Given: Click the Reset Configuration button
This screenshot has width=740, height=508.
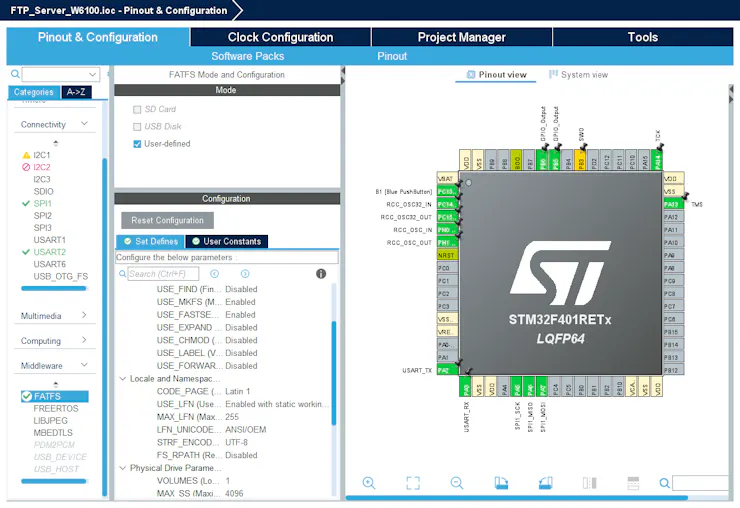Looking at the screenshot, I should click(168, 220).
